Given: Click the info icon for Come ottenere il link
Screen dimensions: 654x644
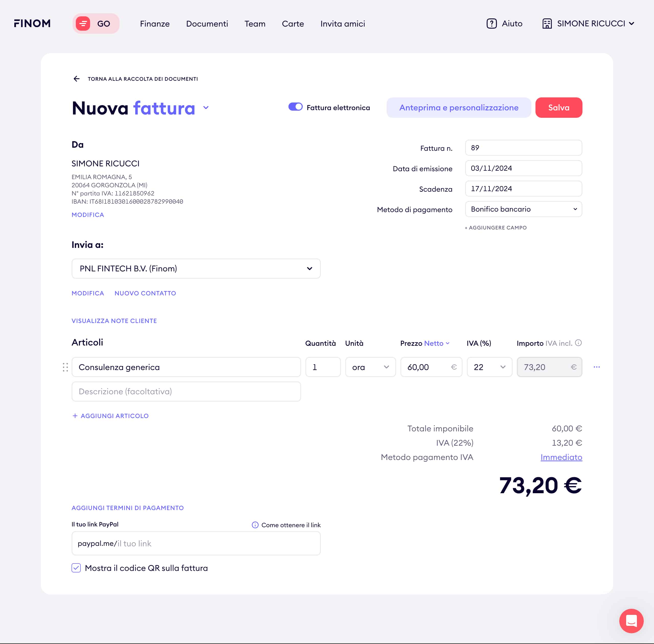Looking at the screenshot, I should coord(255,525).
